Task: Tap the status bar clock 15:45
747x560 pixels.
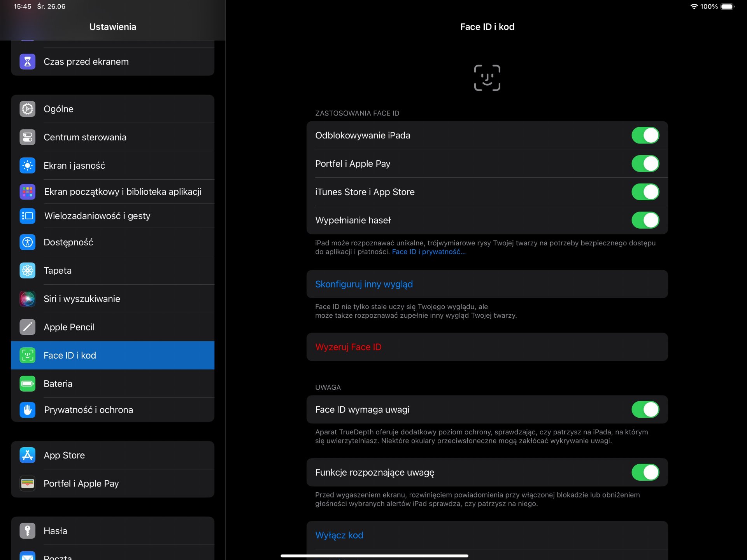Action: coord(22,7)
